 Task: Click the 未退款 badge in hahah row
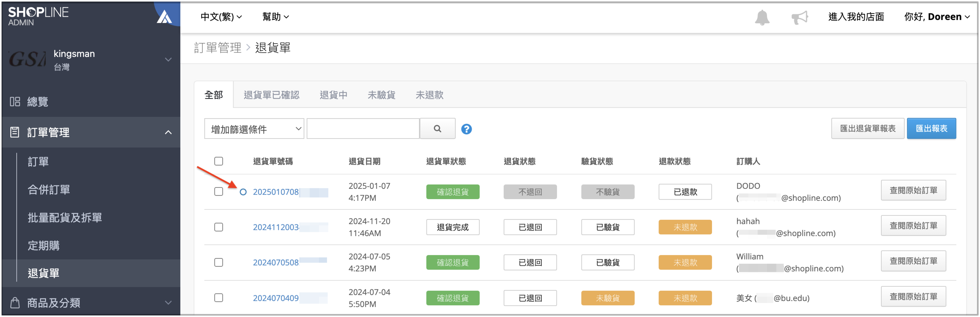tap(685, 227)
